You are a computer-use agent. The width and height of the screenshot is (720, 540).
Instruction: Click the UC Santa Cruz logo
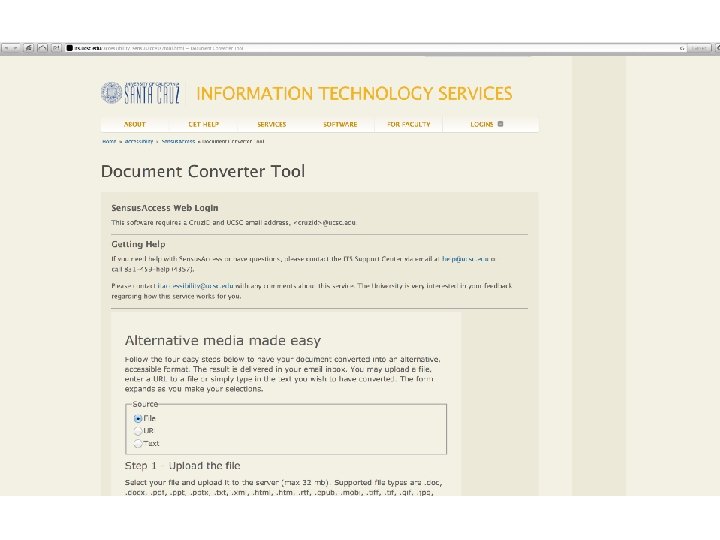(140, 93)
